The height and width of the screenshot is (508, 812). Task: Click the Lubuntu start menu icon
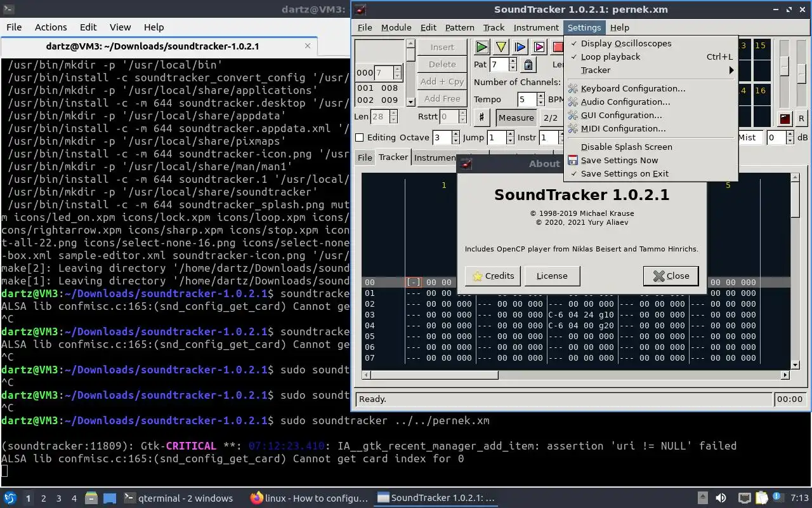pos(10,498)
